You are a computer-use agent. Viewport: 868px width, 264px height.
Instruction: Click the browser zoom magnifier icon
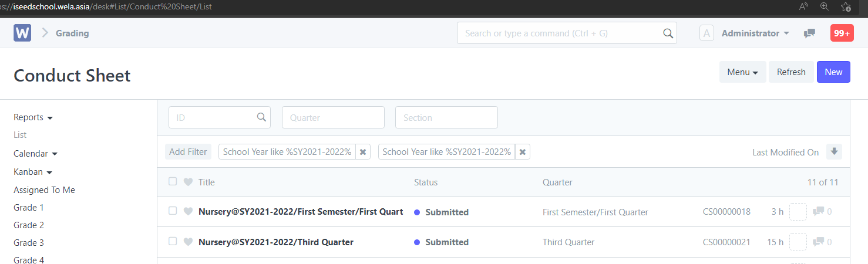[x=825, y=6]
